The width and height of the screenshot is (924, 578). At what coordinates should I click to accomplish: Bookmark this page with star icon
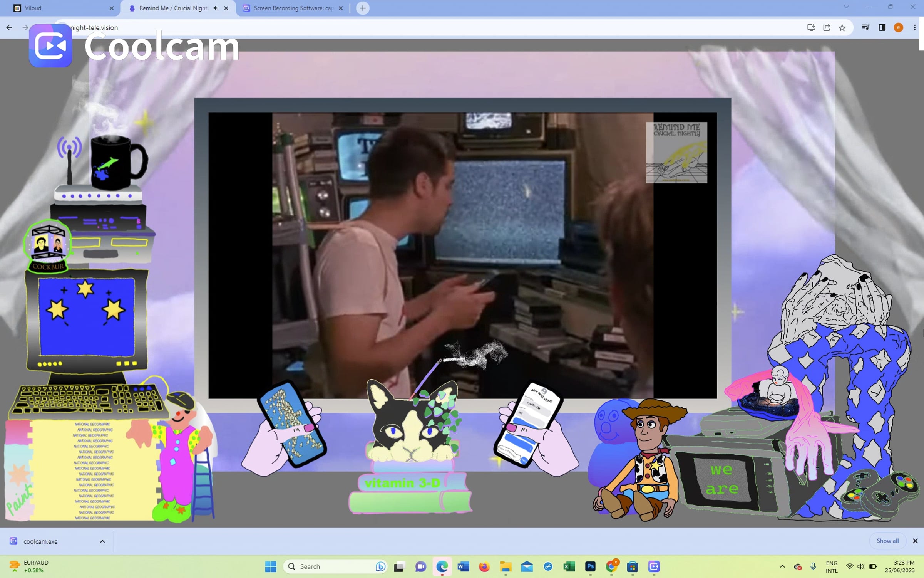click(x=842, y=27)
